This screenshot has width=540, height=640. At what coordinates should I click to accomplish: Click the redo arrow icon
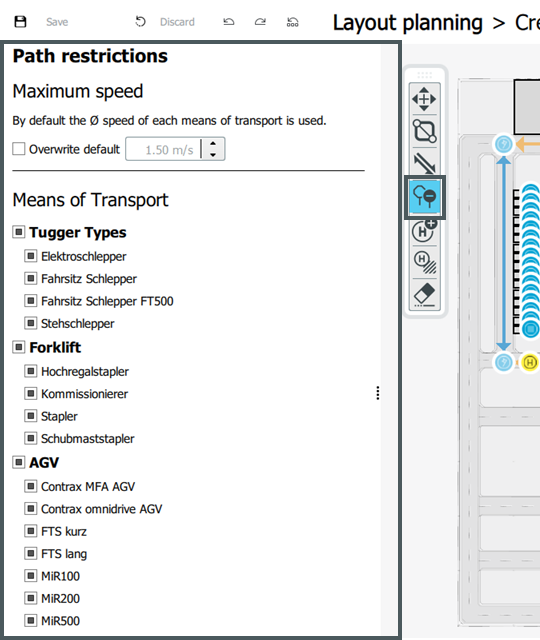click(x=260, y=22)
